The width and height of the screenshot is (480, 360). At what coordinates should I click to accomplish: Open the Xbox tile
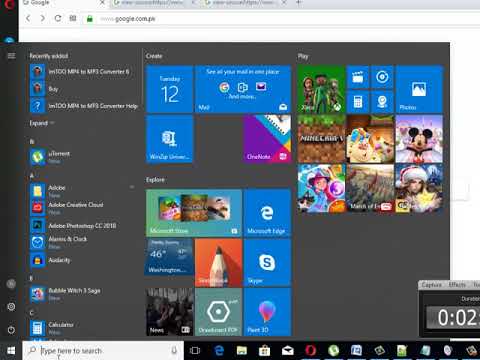pos(321,89)
